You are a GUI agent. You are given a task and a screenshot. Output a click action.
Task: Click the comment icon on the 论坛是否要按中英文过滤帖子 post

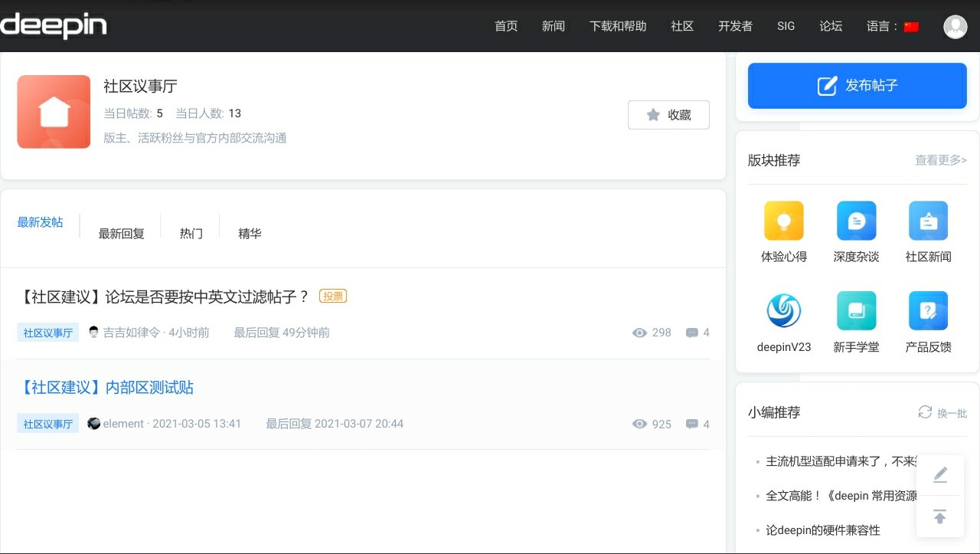click(x=692, y=333)
